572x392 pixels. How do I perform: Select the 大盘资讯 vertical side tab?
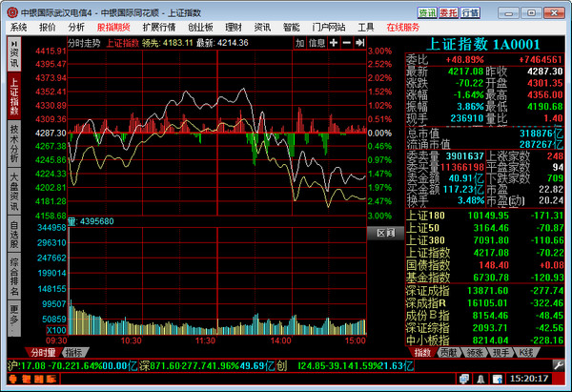point(13,191)
